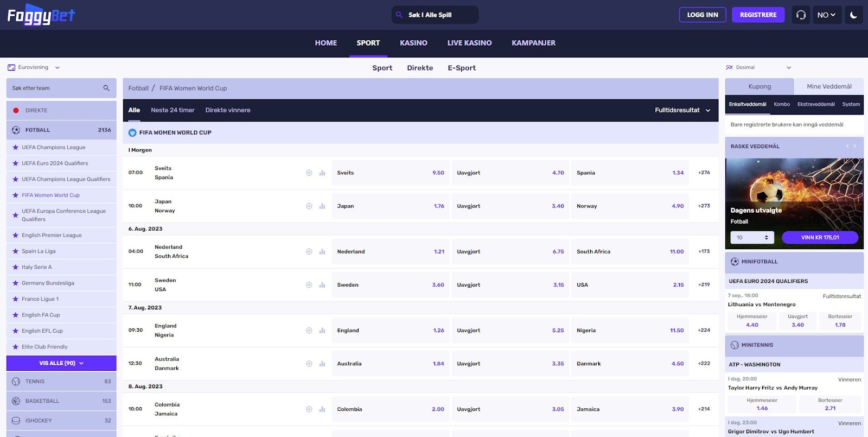Image resolution: width=868 pixels, height=437 pixels.
Task: Open the NO language dropdown
Action: (x=827, y=15)
